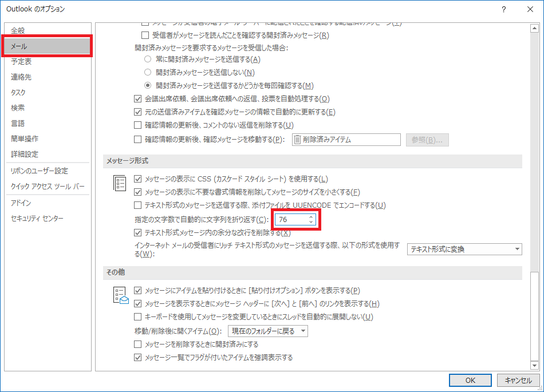544x392 pixels.
Task: Enable メッセージを削除するときに開封済みにする checkbox
Action: (x=138, y=344)
